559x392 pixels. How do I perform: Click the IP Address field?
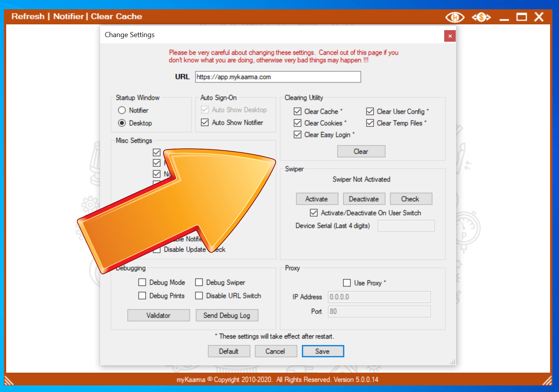(379, 297)
